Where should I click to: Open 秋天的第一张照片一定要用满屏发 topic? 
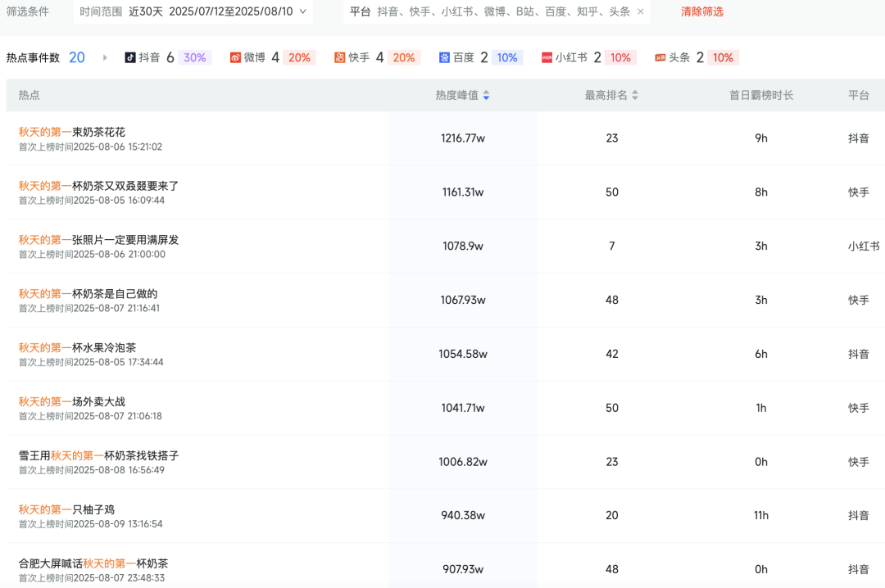(x=98, y=240)
